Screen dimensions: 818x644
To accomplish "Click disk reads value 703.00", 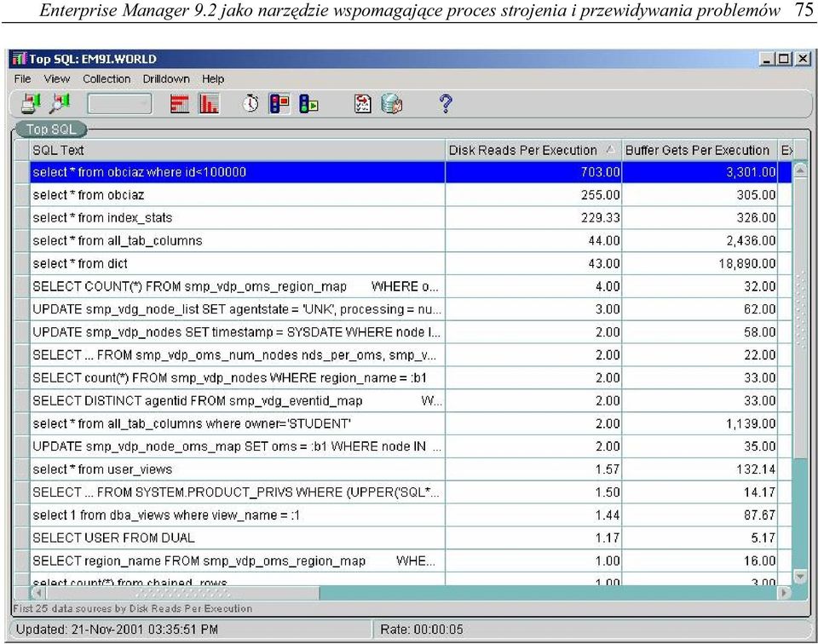I will [x=600, y=172].
